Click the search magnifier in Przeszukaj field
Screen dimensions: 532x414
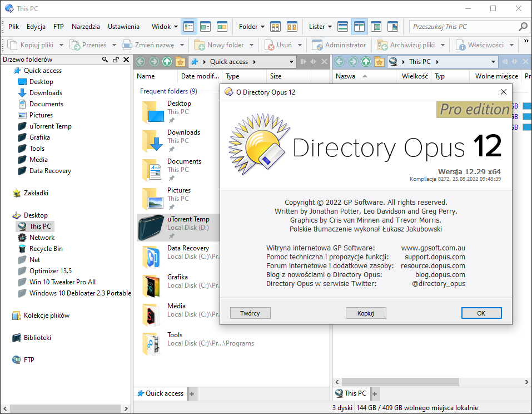[x=523, y=27]
